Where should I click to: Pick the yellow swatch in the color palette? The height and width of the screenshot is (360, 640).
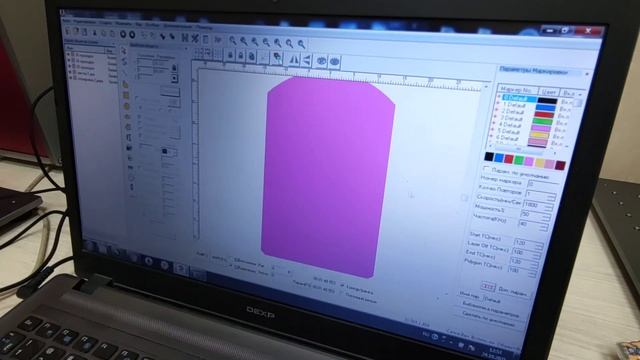click(x=540, y=162)
